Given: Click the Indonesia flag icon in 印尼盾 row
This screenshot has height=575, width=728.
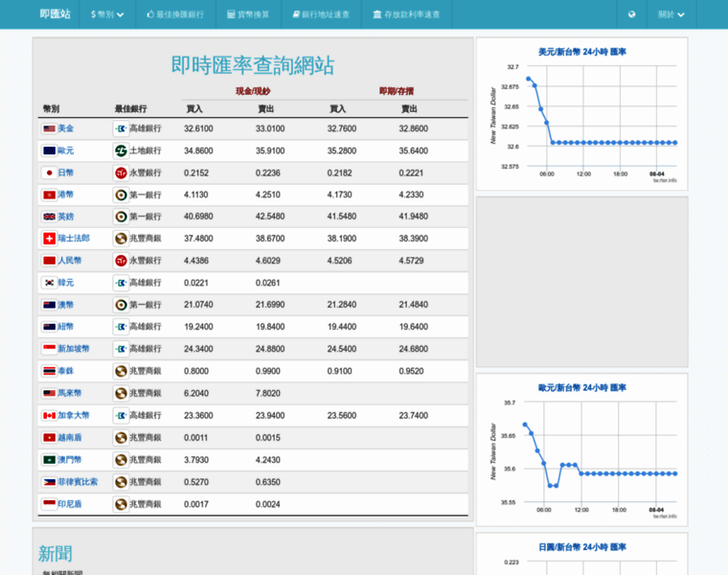Looking at the screenshot, I should (49, 503).
